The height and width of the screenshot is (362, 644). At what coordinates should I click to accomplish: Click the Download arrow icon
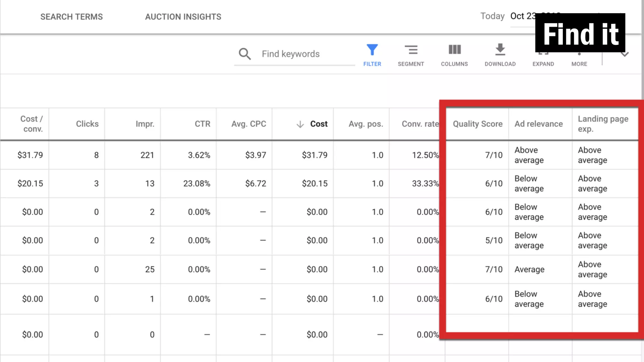500,50
